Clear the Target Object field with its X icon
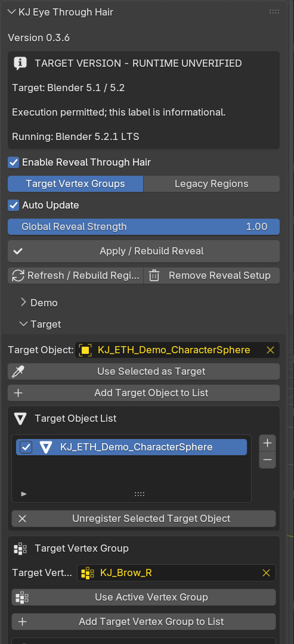This screenshot has width=294, height=644. [270, 350]
